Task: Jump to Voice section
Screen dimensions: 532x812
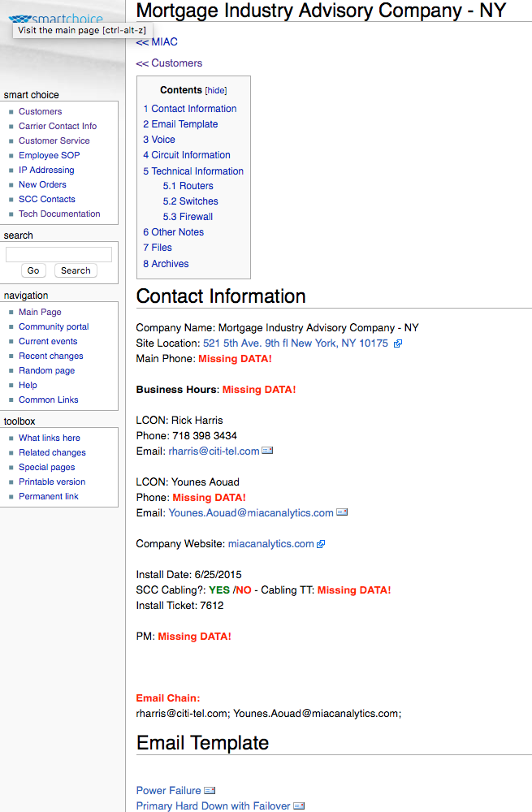Action: click(x=159, y=140)
